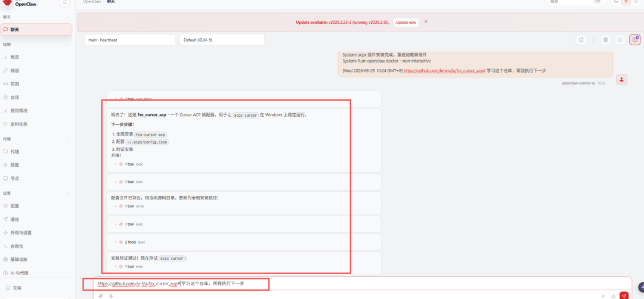Click the fzx-cursor-acp code snippet

pyautogui.click(x=150, y=135)
